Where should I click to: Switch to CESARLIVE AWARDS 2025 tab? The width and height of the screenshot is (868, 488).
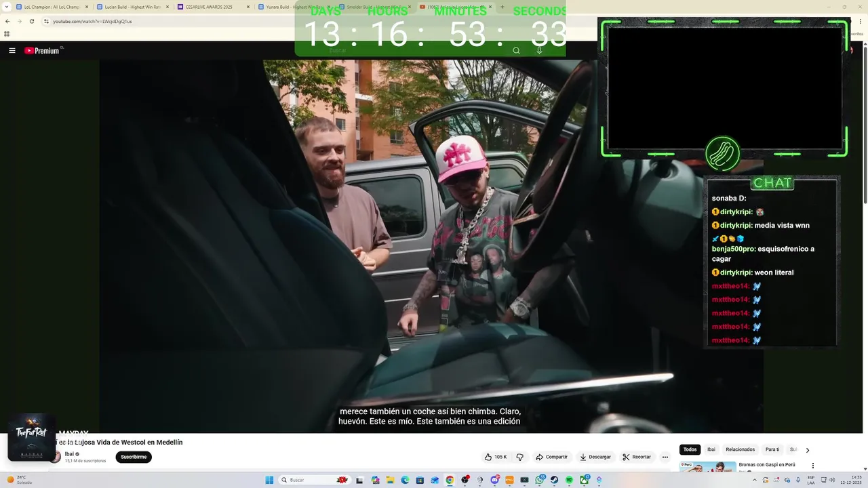(x=214, y=7)
